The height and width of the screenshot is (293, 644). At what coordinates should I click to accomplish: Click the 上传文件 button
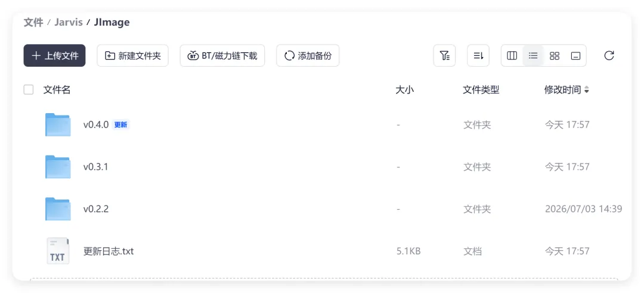coord(55,55)
